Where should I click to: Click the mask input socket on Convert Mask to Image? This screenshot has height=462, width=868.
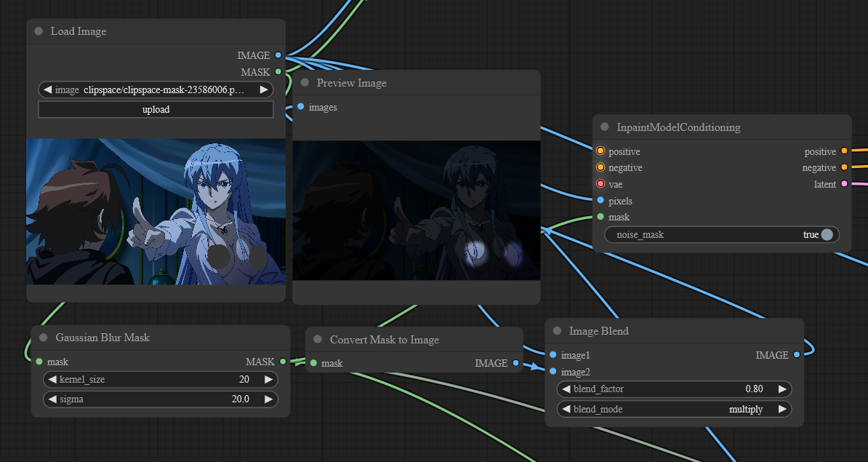coord(314,363)
